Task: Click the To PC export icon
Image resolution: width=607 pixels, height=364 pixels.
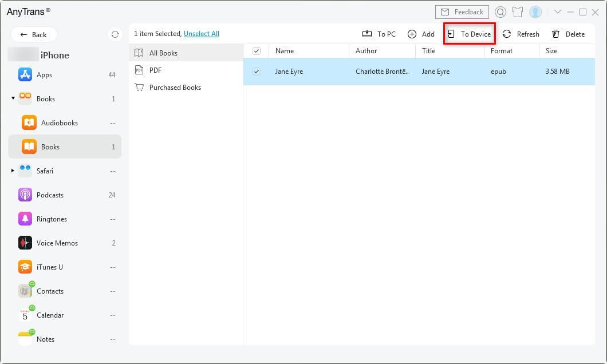Action: pos(368,34)
